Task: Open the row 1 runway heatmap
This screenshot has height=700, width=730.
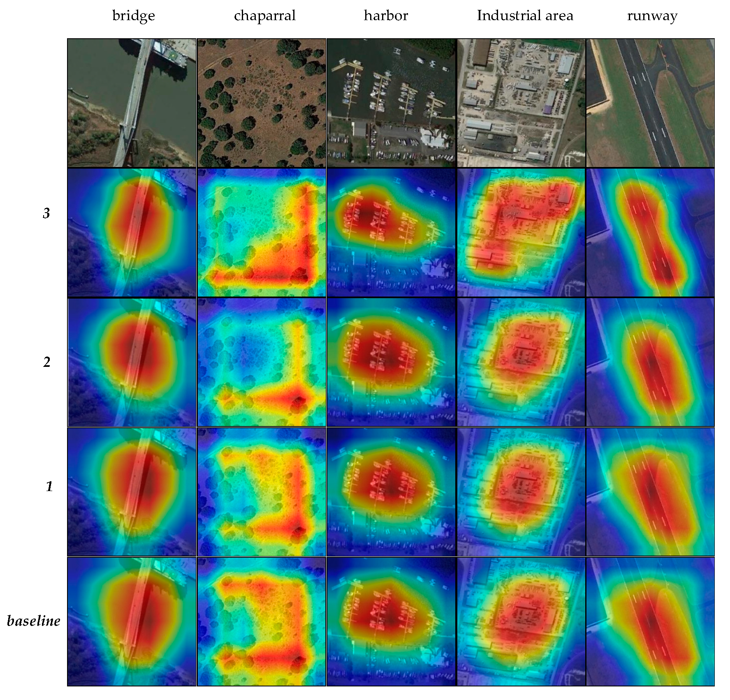Action: (x=650, y=492)
